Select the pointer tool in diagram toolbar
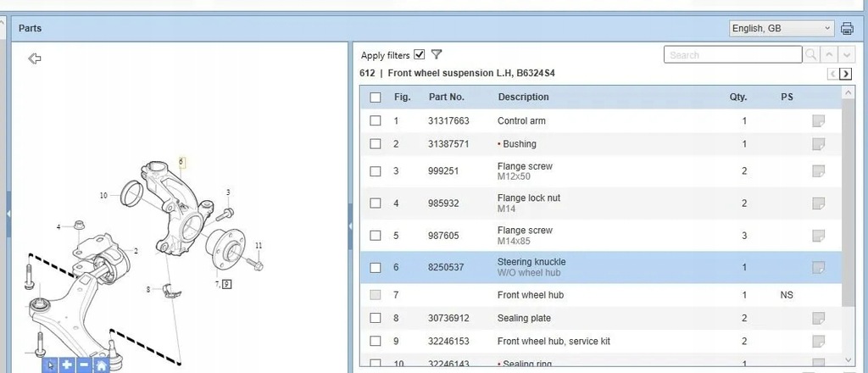 click(50, 365)
